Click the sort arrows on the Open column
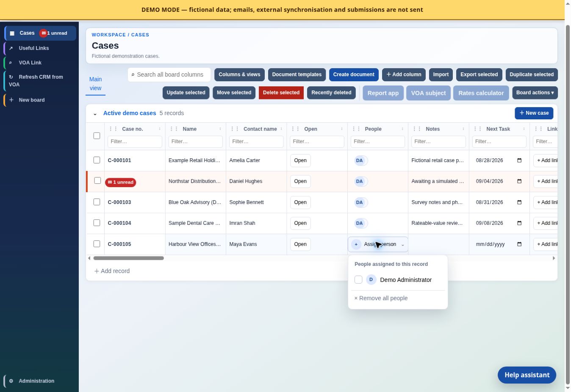 coord(342,129)
